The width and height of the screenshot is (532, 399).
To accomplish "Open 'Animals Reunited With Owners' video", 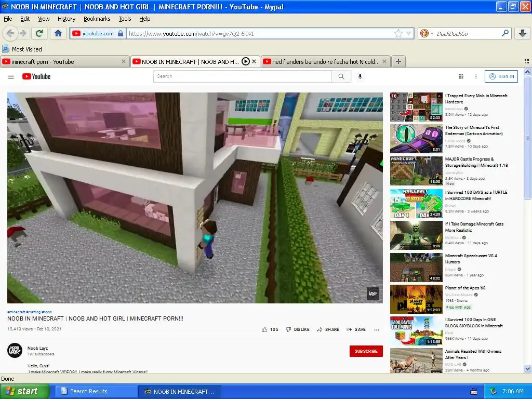I will pyautogui.click(x=473, y=354).
